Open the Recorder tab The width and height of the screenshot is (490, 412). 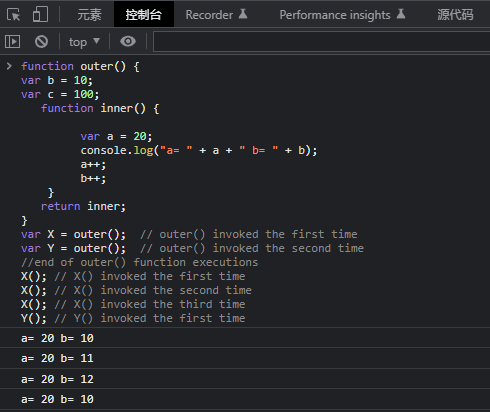(x=216, y=15)
